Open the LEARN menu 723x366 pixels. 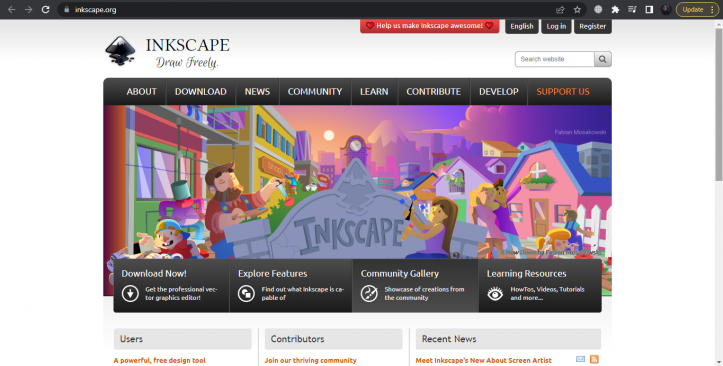click(x=374, y=92)
